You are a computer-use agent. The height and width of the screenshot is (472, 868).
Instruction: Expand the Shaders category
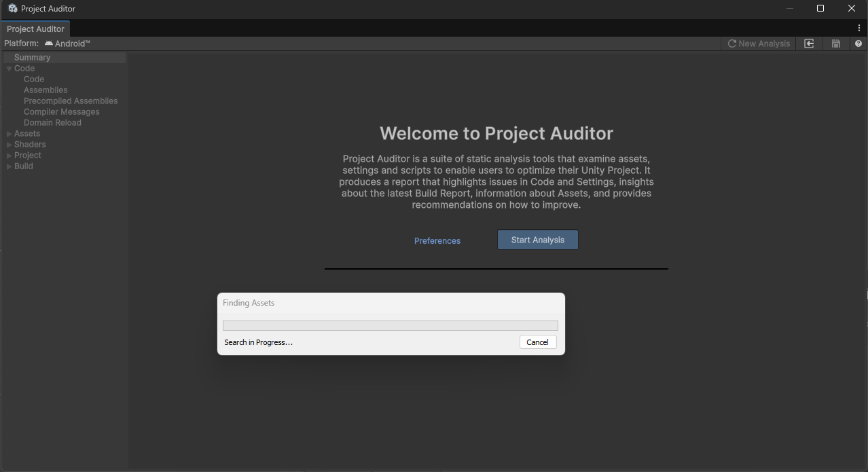point(10,145)
